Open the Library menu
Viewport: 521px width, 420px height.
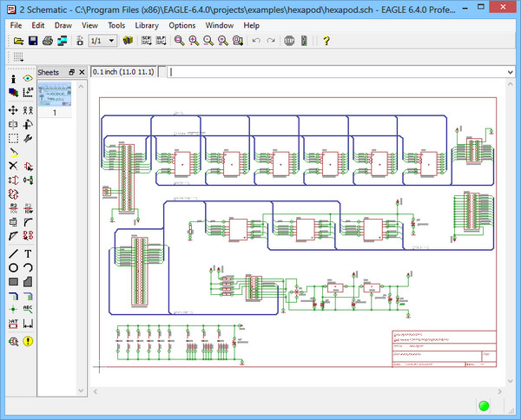tap(146, 25)
